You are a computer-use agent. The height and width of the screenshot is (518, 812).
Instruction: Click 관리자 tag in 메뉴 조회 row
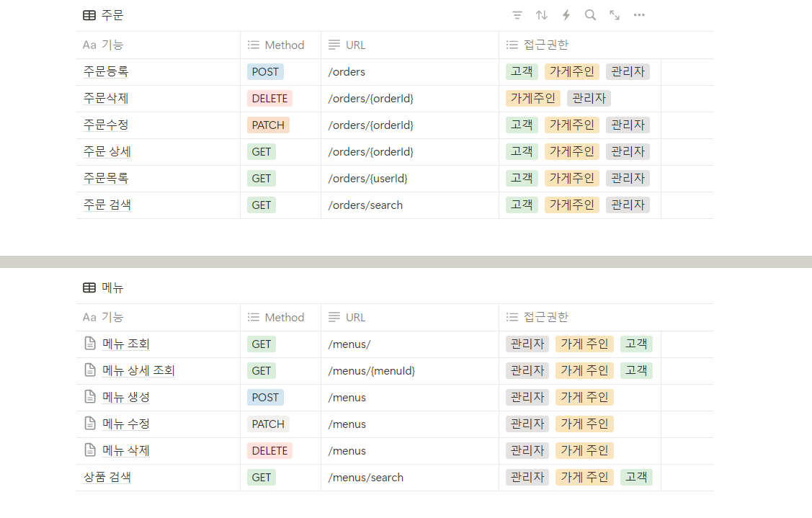[527, 344]
